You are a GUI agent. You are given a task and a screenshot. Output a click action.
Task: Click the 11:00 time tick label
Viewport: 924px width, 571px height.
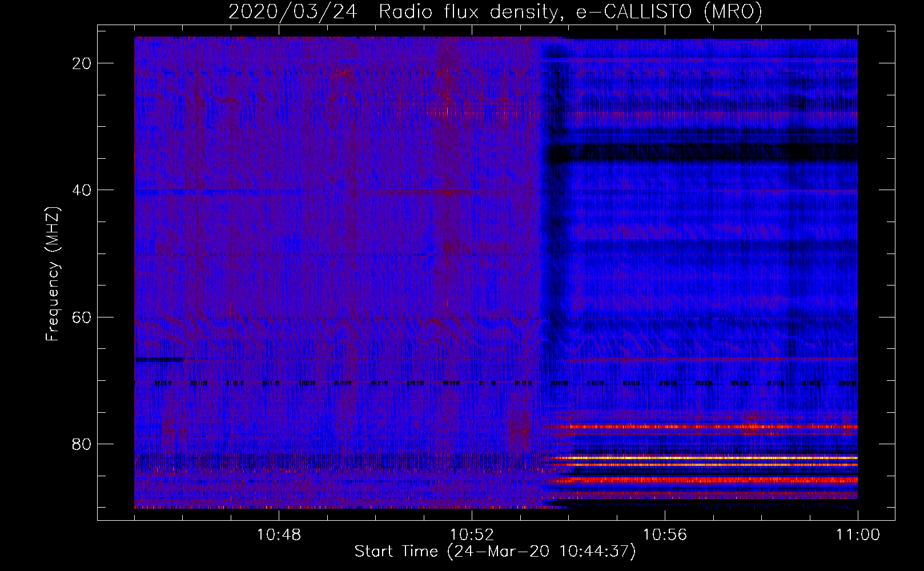pos(858,535)
